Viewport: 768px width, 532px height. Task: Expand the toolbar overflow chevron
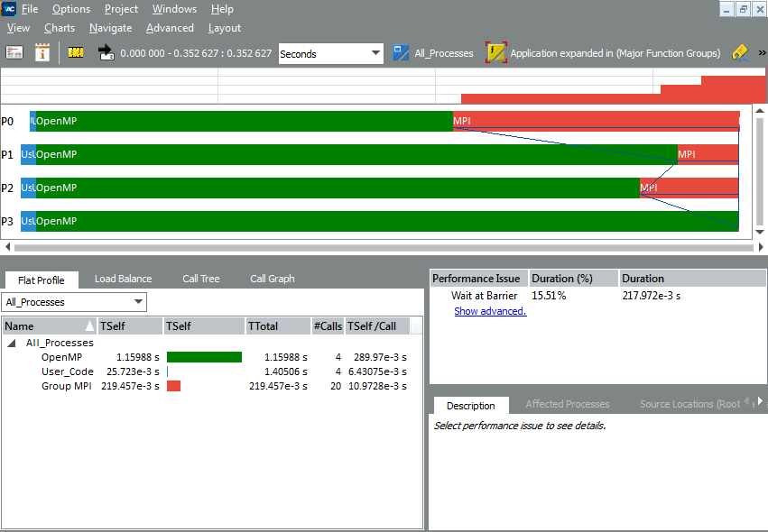click(x=761, y=53)
